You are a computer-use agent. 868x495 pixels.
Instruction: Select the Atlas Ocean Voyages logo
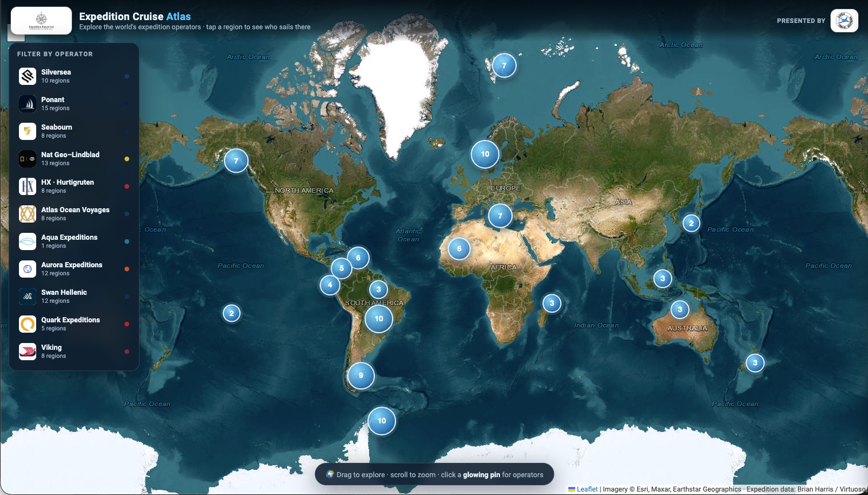point(28,214)
